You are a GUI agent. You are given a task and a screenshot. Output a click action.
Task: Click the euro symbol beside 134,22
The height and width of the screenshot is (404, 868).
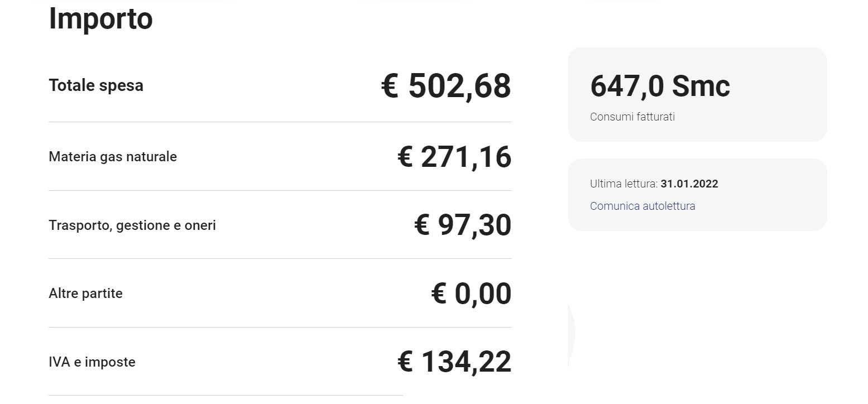pyautogui.click(x=406, y=362)
